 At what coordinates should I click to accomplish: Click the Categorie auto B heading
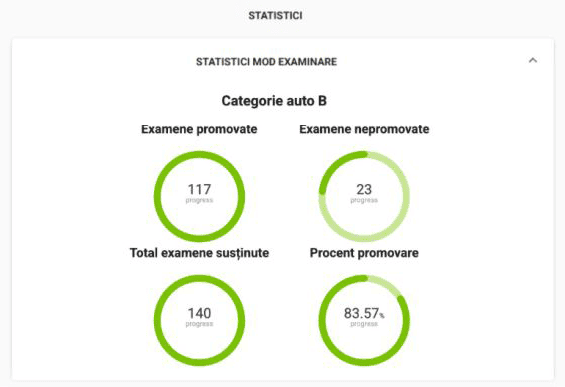[274, 101]
